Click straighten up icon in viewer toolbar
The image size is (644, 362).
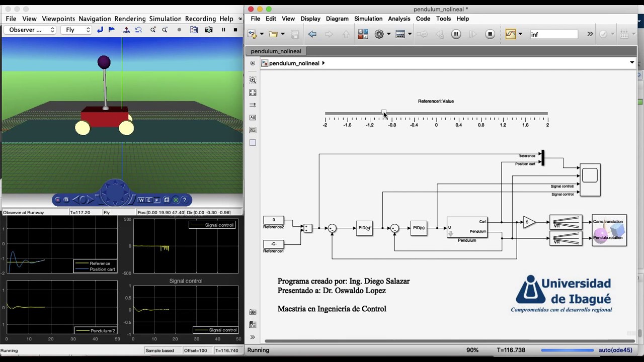point(126,30)
